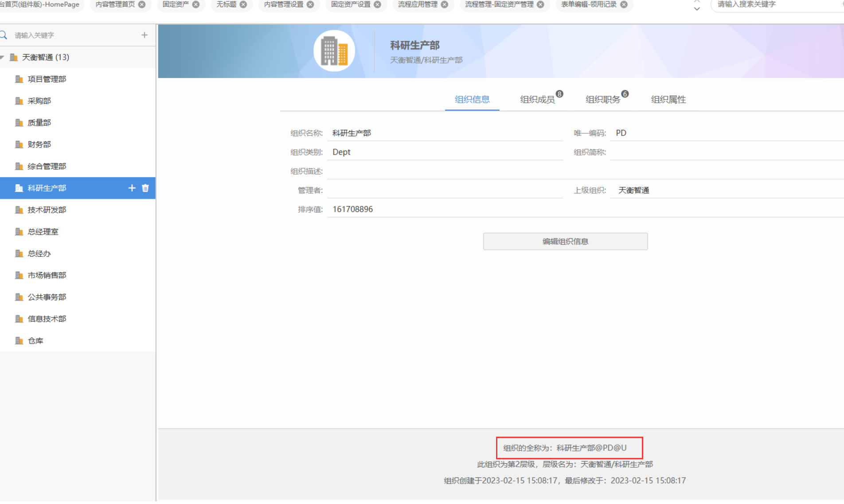Close the 内容管理首页 tab
844x504 pixels.
click(142, 4)
